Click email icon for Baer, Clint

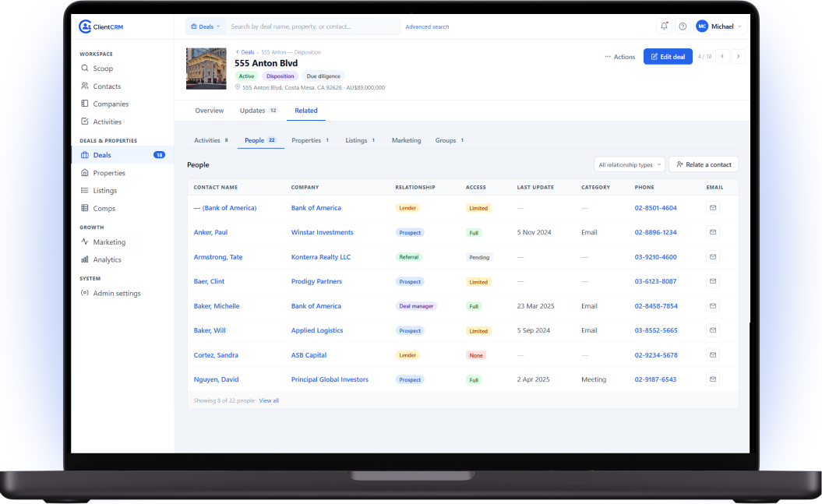click(x=712, y=281)
